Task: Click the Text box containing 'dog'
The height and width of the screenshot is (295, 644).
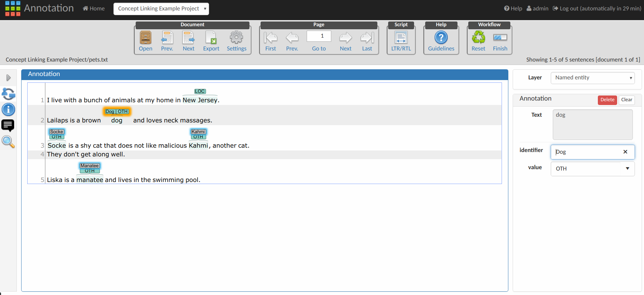Action: point(592,124)
